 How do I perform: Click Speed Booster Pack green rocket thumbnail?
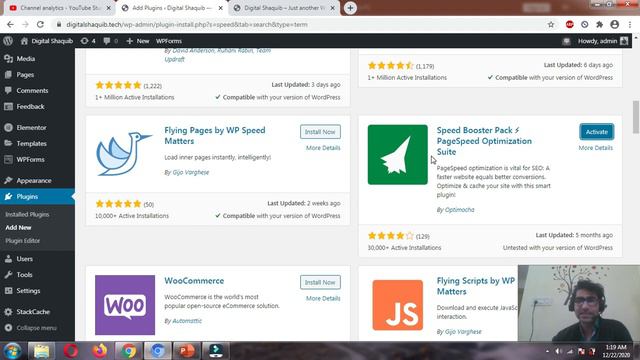(x=398, y=155)
